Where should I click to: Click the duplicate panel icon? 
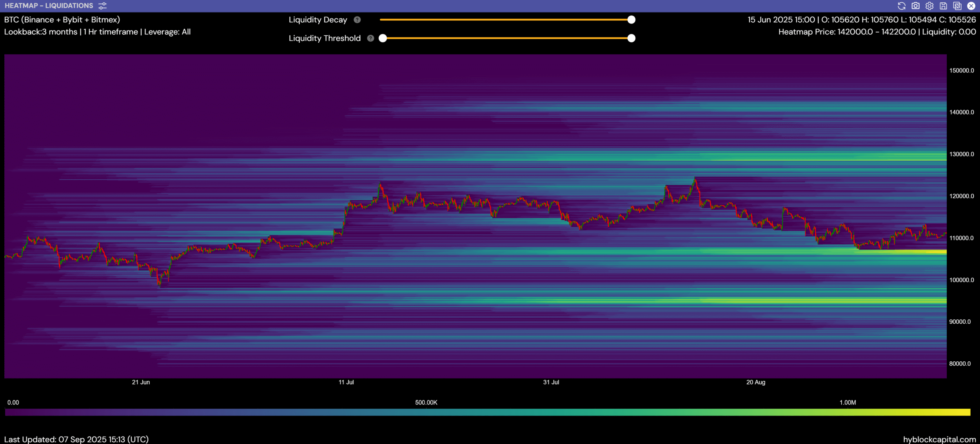957,6
